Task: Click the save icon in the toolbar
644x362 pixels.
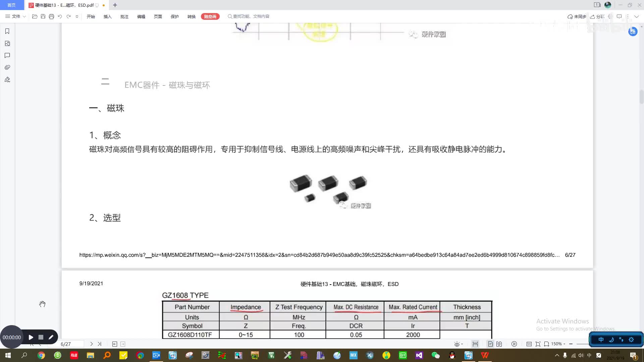Action: coord(43,16)
